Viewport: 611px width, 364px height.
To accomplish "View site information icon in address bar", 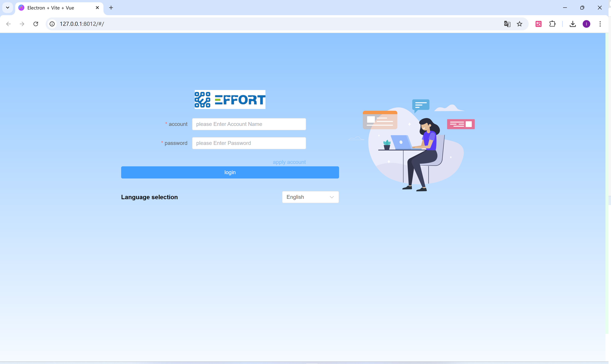I will [x=52, y=24].
